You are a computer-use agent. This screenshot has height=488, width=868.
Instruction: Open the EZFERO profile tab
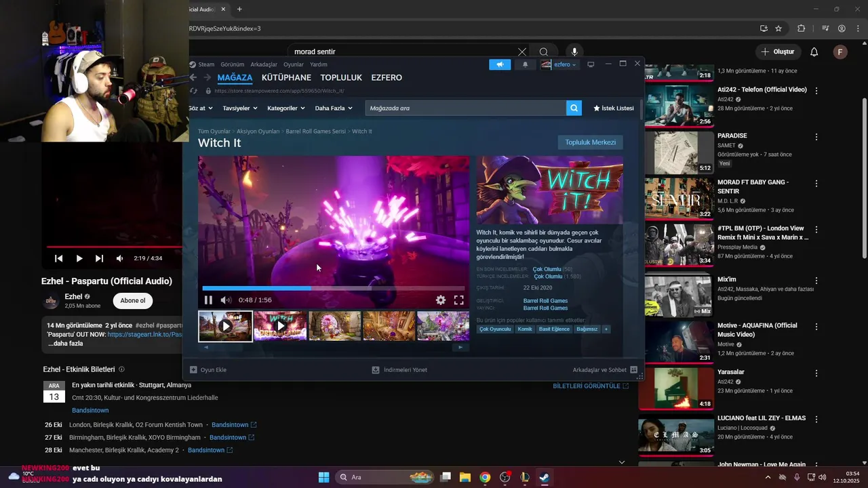(x=387, y=77)
